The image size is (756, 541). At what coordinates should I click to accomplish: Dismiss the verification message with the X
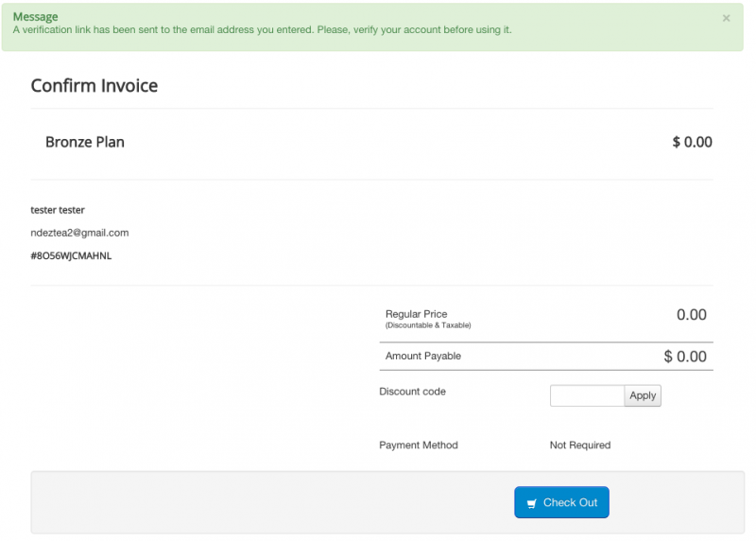(x=726, y=18)
